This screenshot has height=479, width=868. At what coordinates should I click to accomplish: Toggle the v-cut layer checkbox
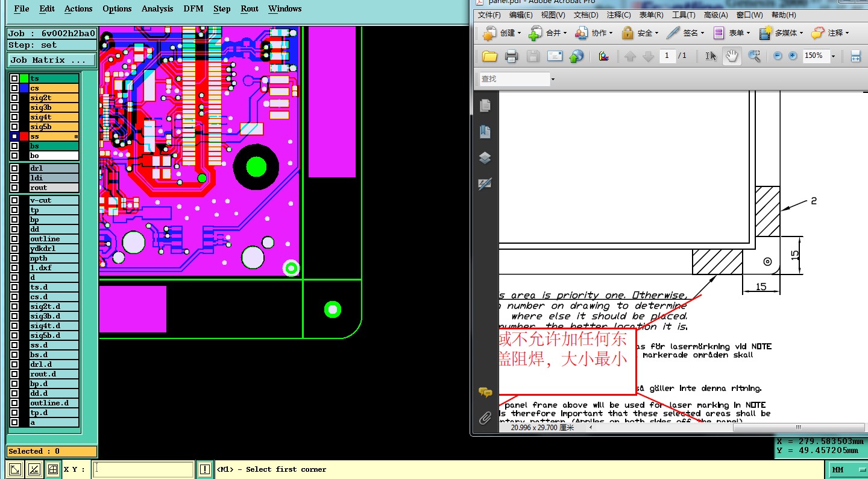click(x=14, y=200)
